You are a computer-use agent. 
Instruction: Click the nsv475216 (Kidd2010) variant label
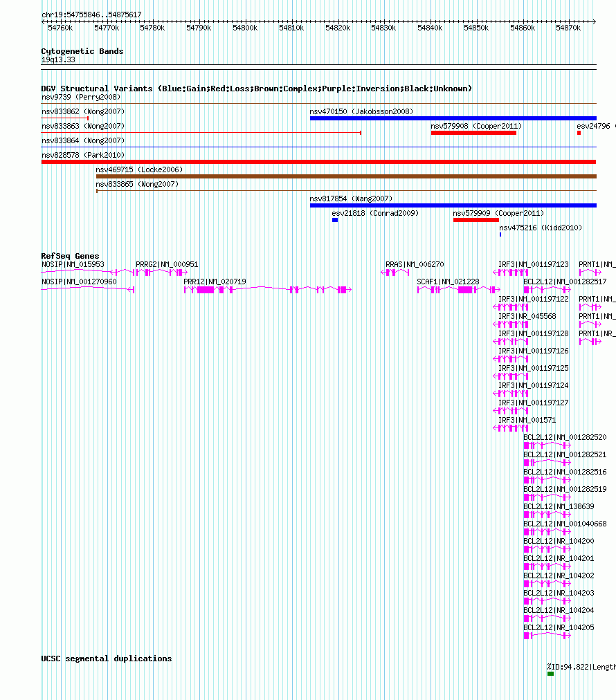541,228
